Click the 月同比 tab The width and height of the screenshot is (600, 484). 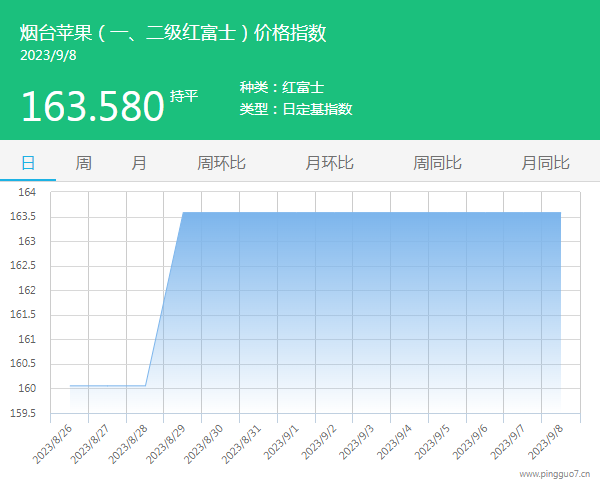pos(545,162)
